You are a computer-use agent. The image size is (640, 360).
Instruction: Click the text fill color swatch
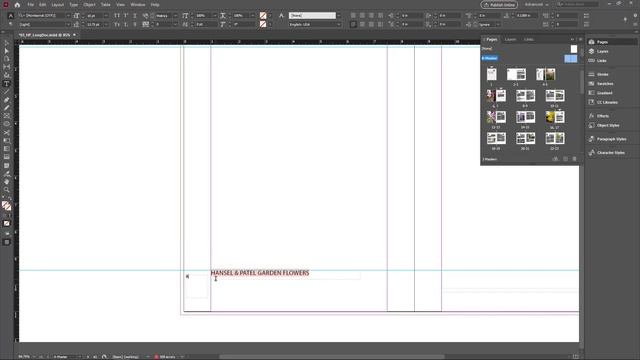click(263, 16)
